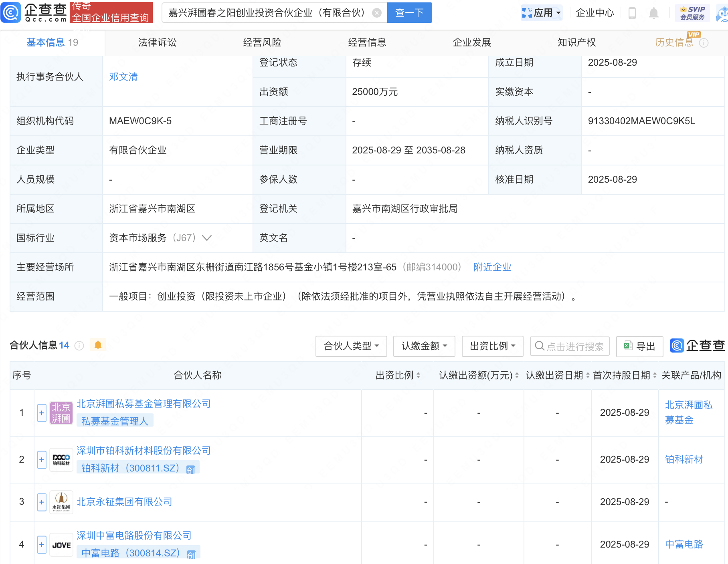
Task: Toggle sorting on the 首次持股日期 column
Action: click(x=654, y=376)
